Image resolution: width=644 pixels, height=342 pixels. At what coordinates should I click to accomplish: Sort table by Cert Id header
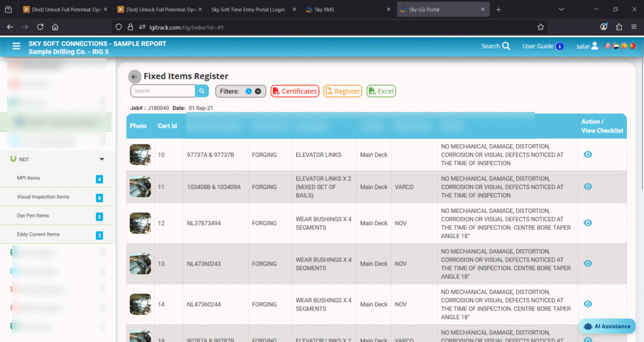167,126
